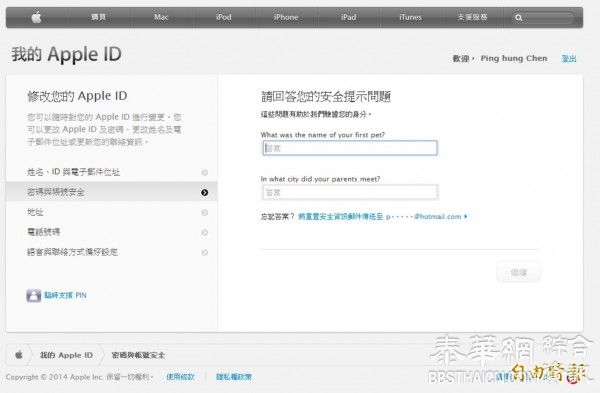This screenshot has height=393, width=600.
Task: Open the Mac navigation item
Action: point(161,17)
